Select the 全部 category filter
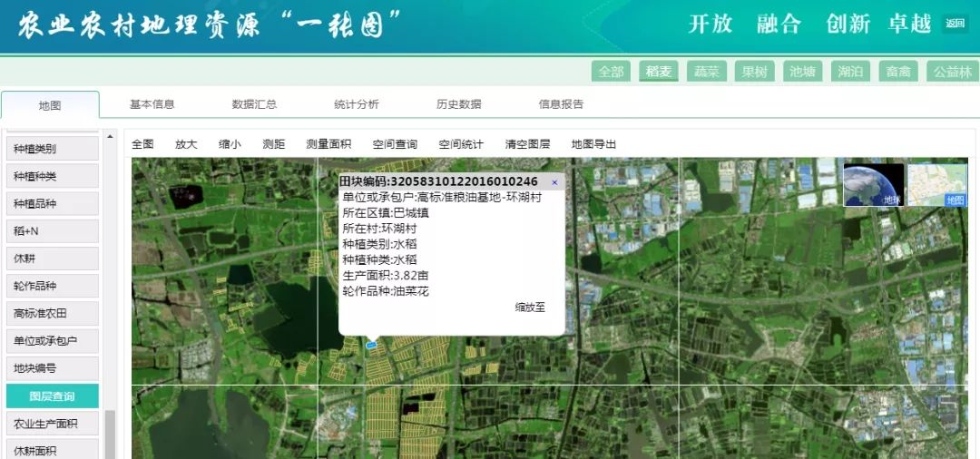The height and width of the screenshot is (459, 980). [x=611, y=72]
